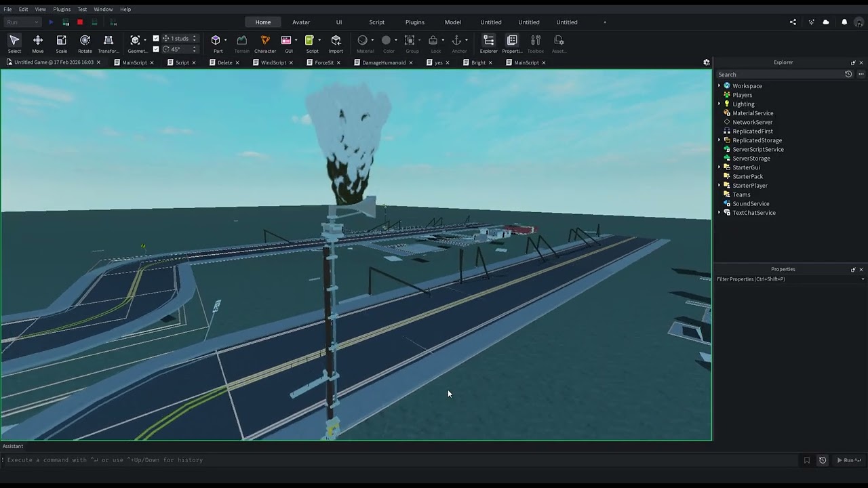
Task: Open the Plugins menu in menu bar
Action: pyautogui.click(x=62, y=9)
